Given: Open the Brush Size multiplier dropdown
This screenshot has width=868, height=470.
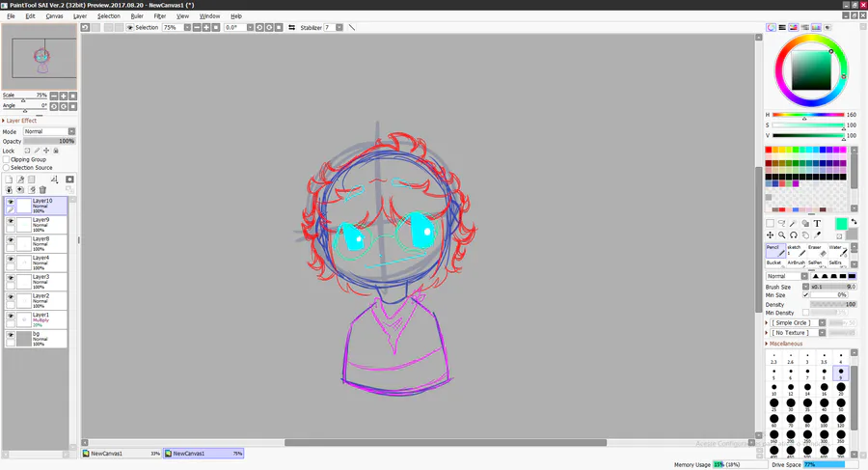Looking at the screenshot, I should pos(806,287).
